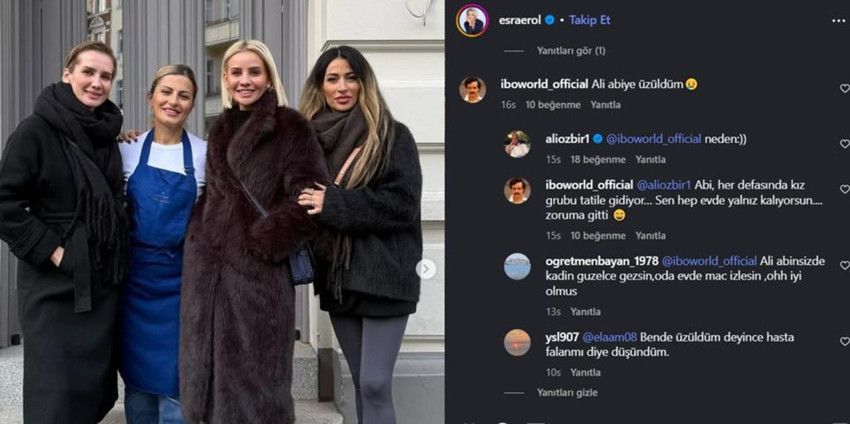
Task: Click the posted photo of four women
Action: pyautogui.click(x=222, y=212)
